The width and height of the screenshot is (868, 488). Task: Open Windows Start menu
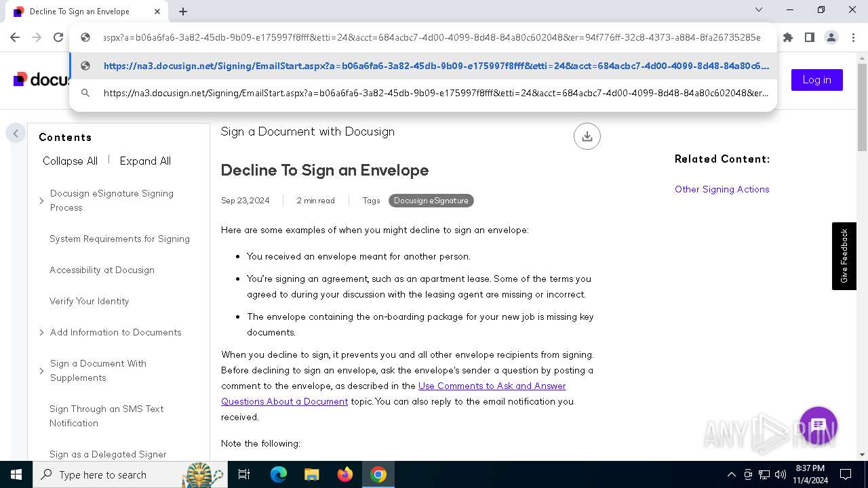(16, 474)
